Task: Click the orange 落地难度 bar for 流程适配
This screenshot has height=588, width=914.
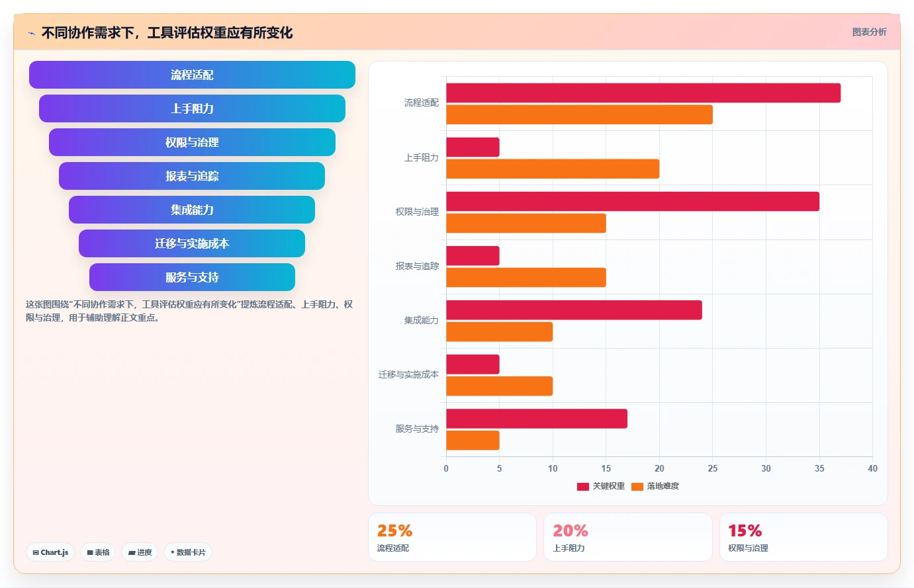Action: (579, 114)
